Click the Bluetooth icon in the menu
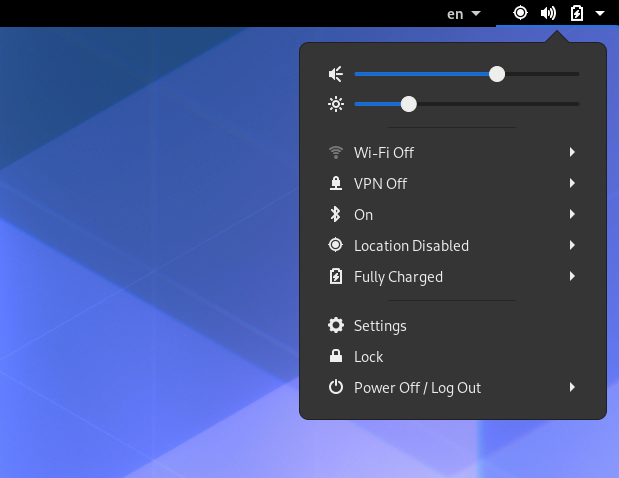Screen dimensions: 619x478 coord(336,214)
